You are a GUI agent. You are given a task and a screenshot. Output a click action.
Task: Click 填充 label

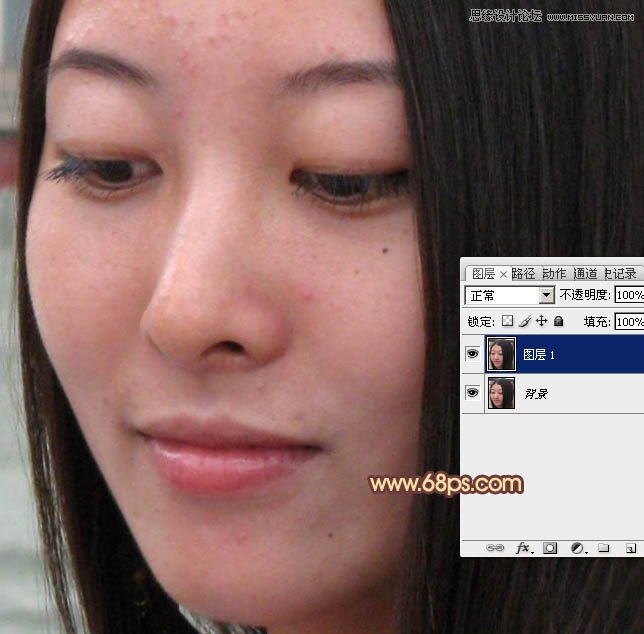click(x=597, y=322)
